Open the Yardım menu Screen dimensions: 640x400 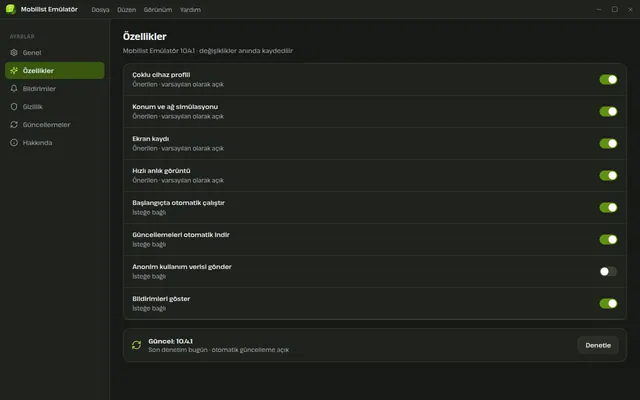[190, 9]
